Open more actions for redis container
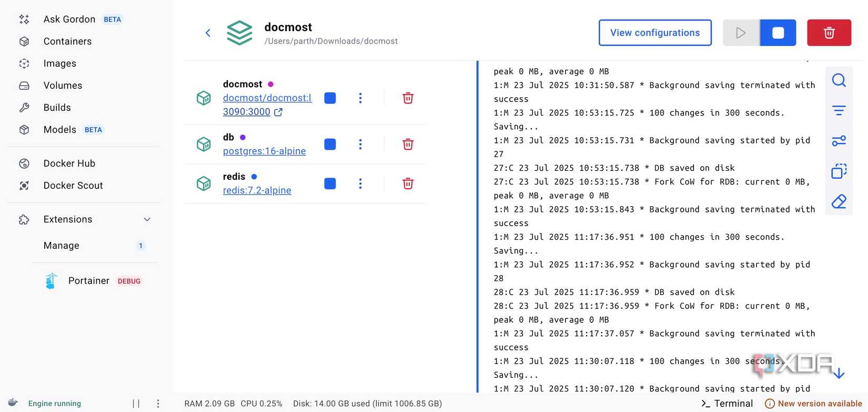The width and height of the screenshot is (868, 412). tap(360, 183)
